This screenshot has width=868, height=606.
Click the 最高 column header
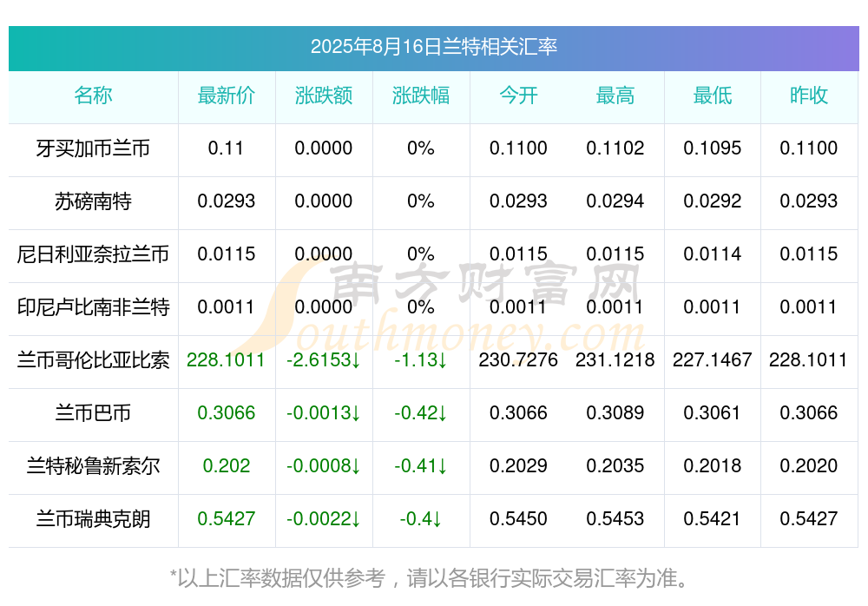pyautogui.click(x=615, y=96)
